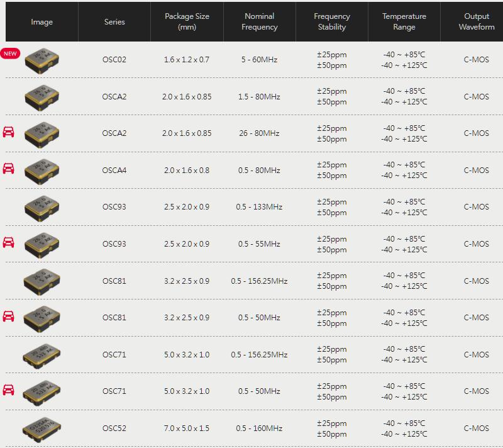Click the Package Size (mm) column header

(x=187, y=22)
